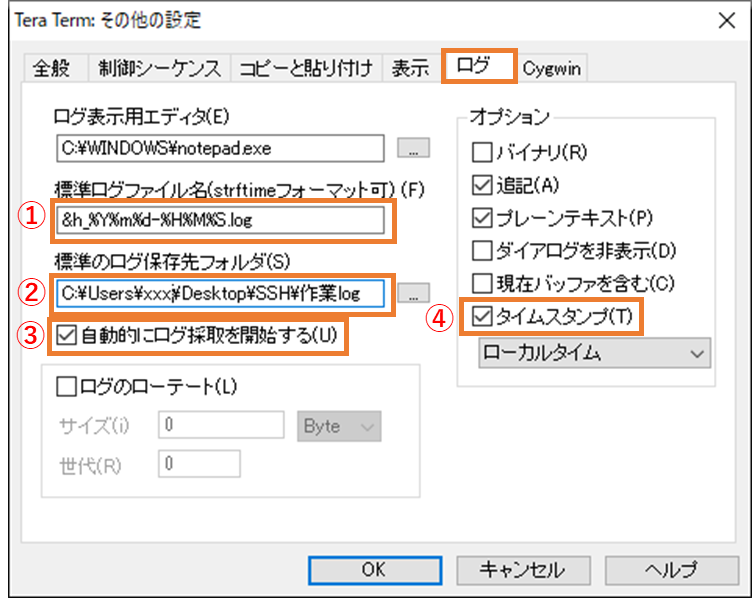Viewport: 752px width, 598px height.
Task: Open the ローカルタイム timestamp dropdown
Action: click(594, 353)
